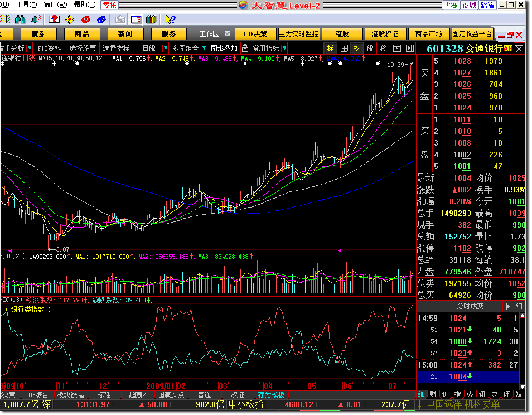Expand the 技术分析 dropdown arrow
Screen dimensions: 532x415
point(30,48)
